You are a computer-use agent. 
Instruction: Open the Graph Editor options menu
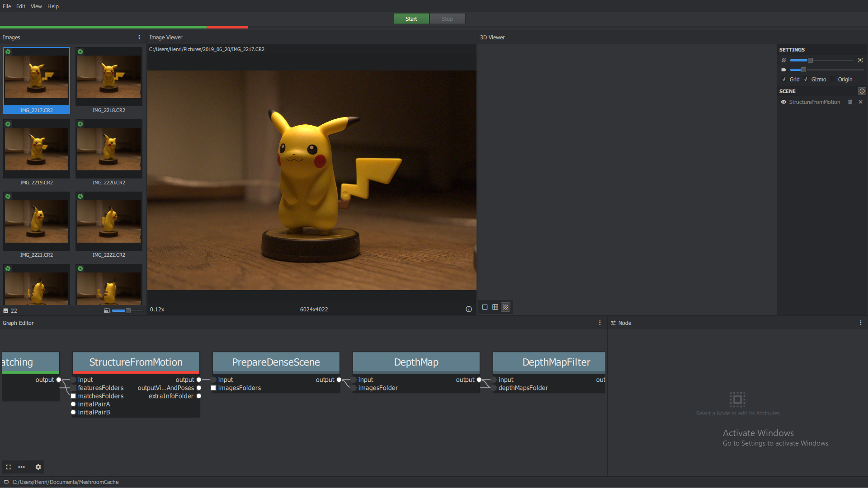[x=600, y=323]
